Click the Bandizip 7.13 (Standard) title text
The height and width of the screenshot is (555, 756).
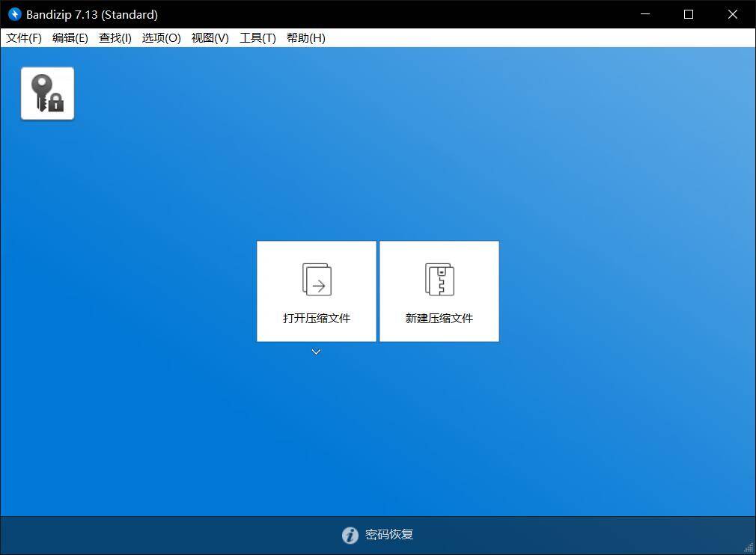(x=92, y=14)
